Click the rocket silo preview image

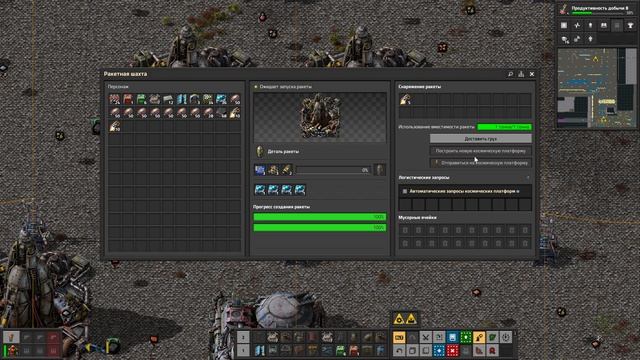click(x=320, y=118)
